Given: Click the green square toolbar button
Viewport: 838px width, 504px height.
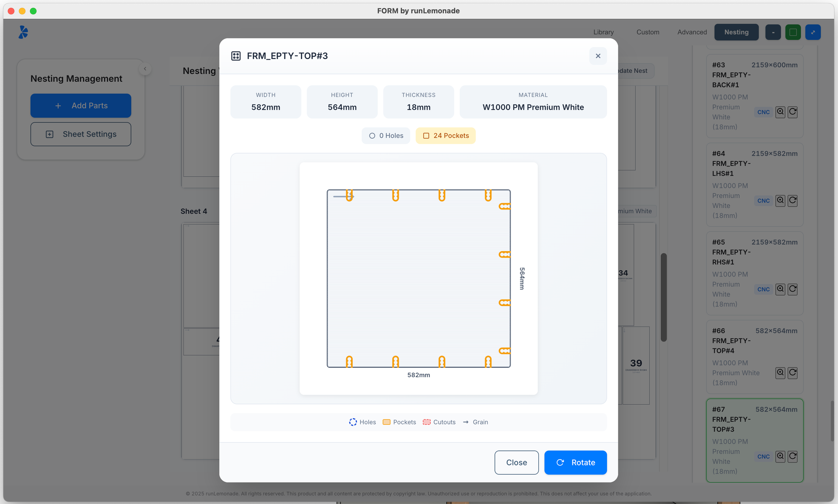Looking at the screenshot, I should pyautogui.click(x=793, y=32).
